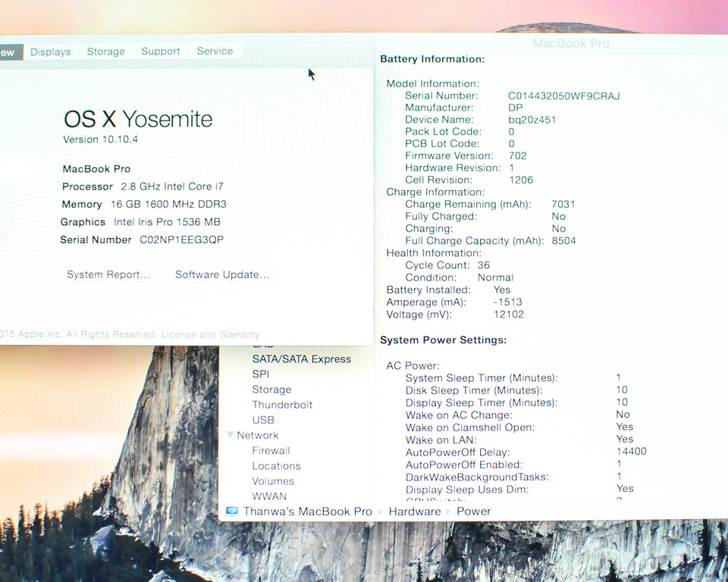Click the Software Update... button
Screen dimensions: 728x582
pyautogui.click(x=222, y=274)
